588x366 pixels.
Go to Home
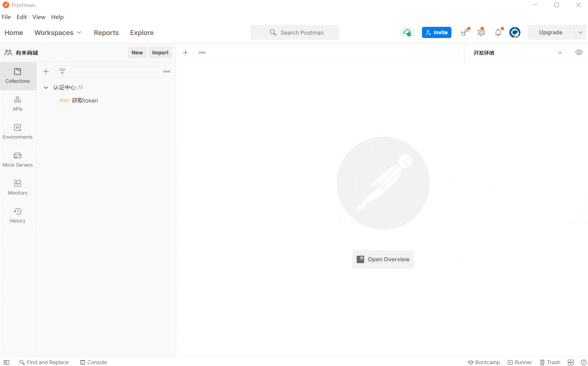[14, 33]
